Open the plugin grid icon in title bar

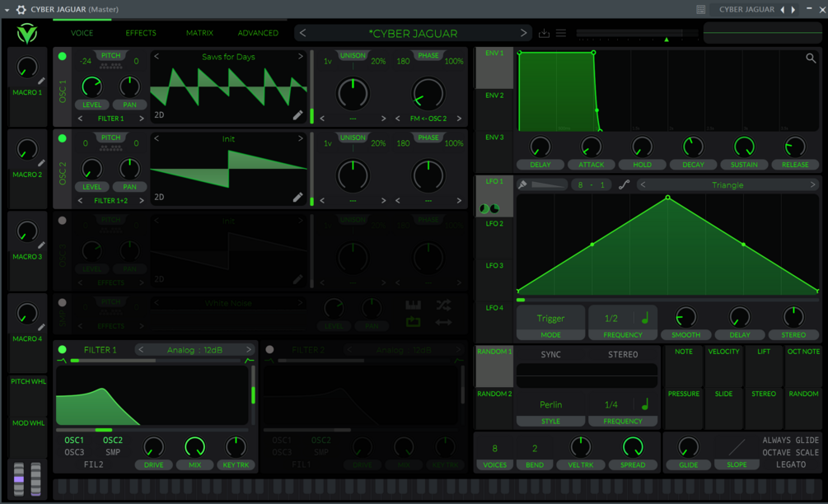coord(701,10)
